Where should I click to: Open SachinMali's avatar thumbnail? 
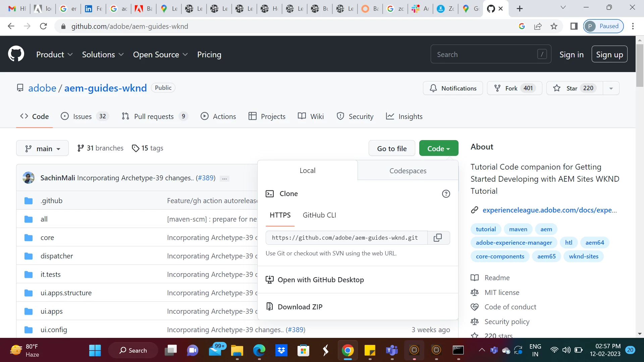tap(29, 178)
